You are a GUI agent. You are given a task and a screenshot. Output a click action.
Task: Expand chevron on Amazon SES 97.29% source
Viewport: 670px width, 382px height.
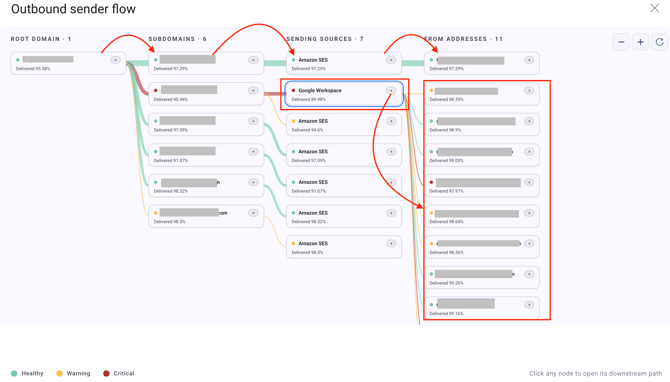point(391,60)
